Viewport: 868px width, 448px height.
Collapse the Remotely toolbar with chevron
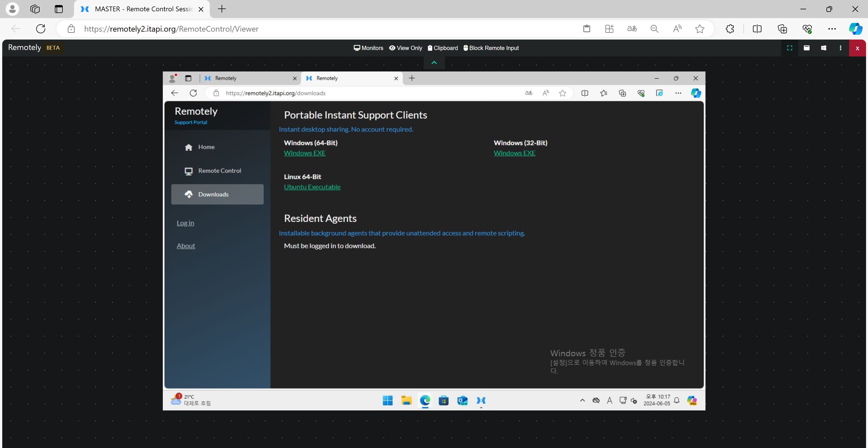434,63
